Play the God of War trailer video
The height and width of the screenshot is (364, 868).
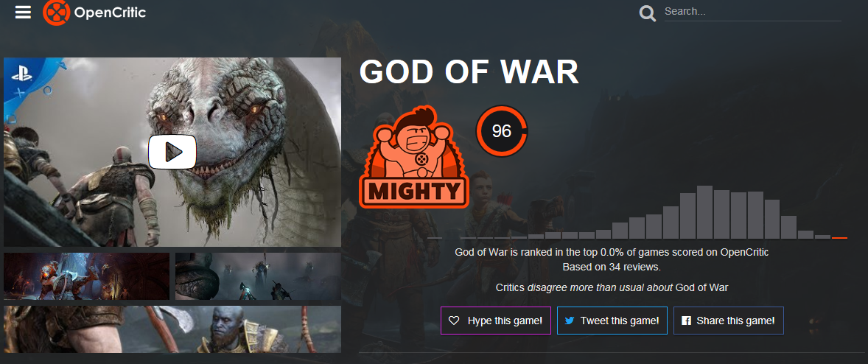tap(172, 152)
